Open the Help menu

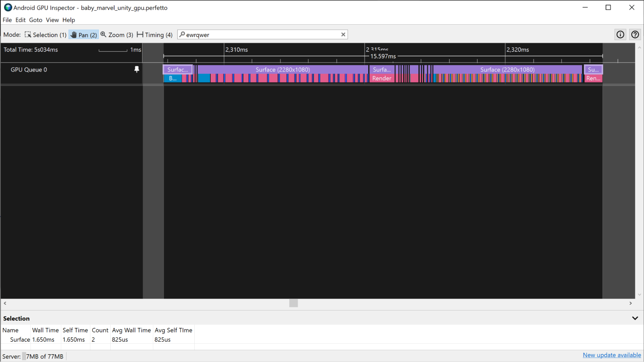tap(69, 20)
